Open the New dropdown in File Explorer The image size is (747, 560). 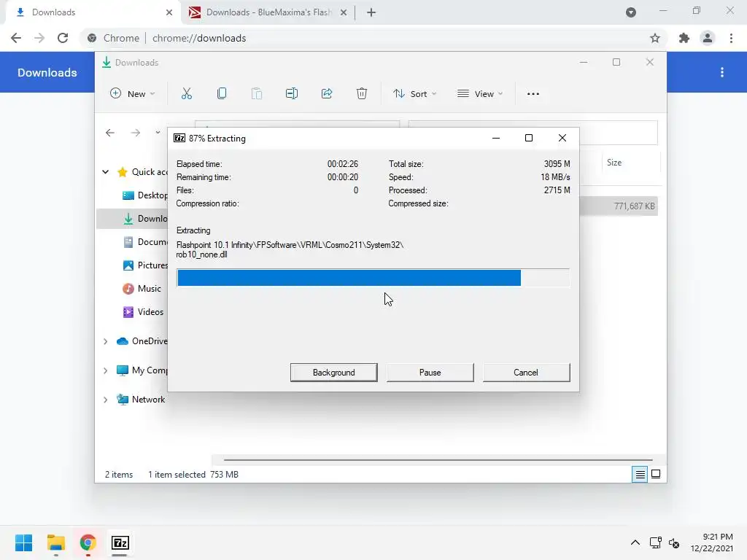pyautogui.click(x=133, y=94)
